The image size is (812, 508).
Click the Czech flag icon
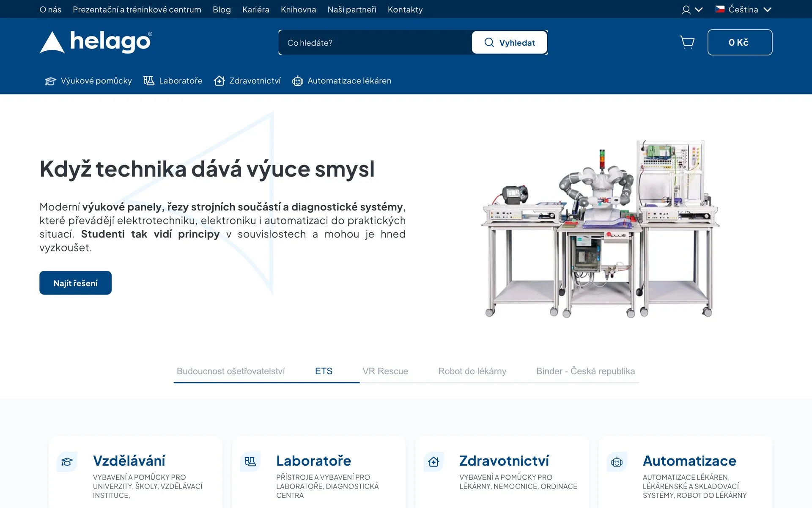(x=720, y=9)
